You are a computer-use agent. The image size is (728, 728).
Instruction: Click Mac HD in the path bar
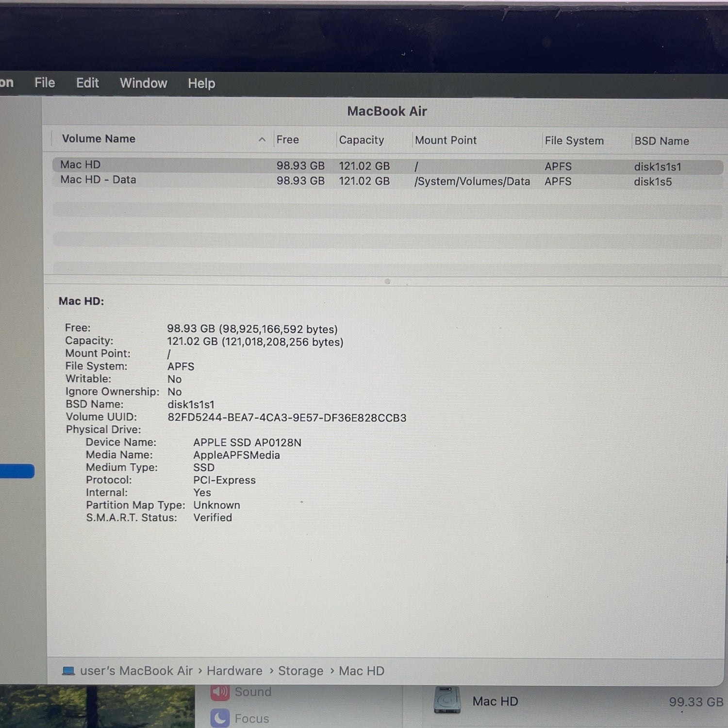click(362, 671)
